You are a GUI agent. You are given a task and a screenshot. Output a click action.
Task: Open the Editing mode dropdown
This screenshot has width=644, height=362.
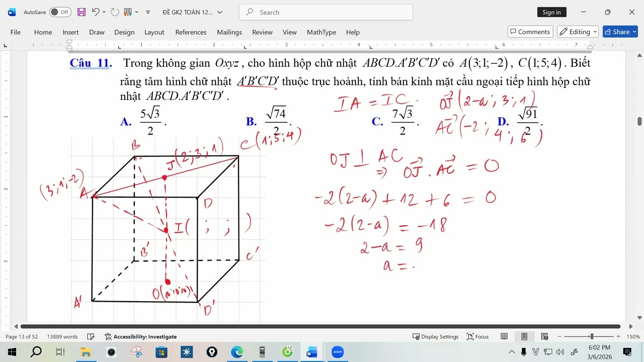(x=578, y=32)
